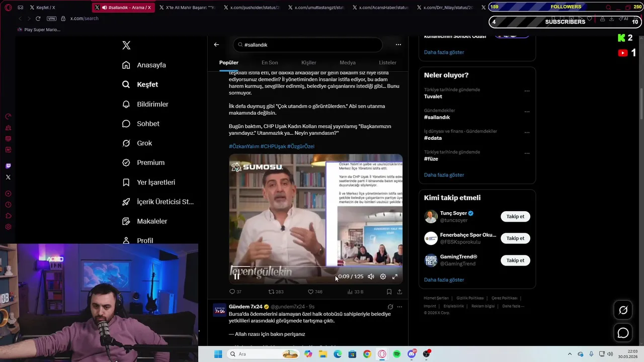
Task: Switch to the Medya tab
Action: click(348, 62)
